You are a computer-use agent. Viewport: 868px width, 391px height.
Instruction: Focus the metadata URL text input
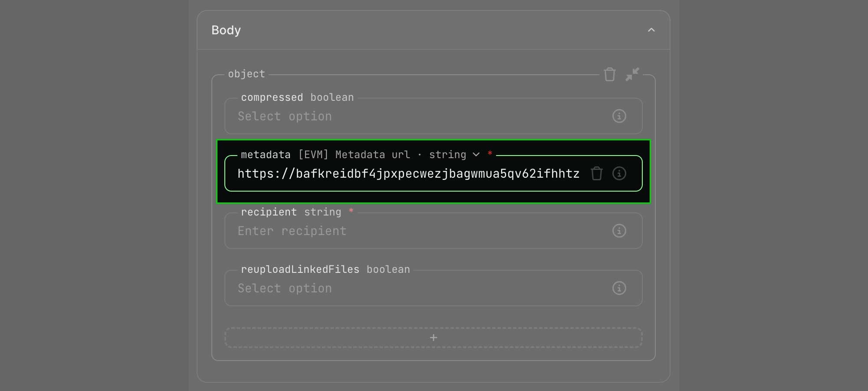pyautogui.click(x=408, y=173)
